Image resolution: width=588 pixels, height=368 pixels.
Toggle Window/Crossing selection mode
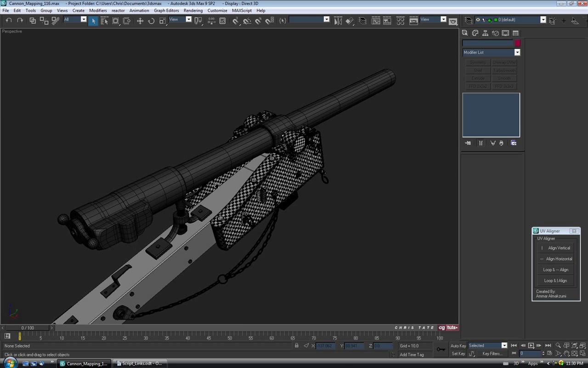[x=127, y=20]
